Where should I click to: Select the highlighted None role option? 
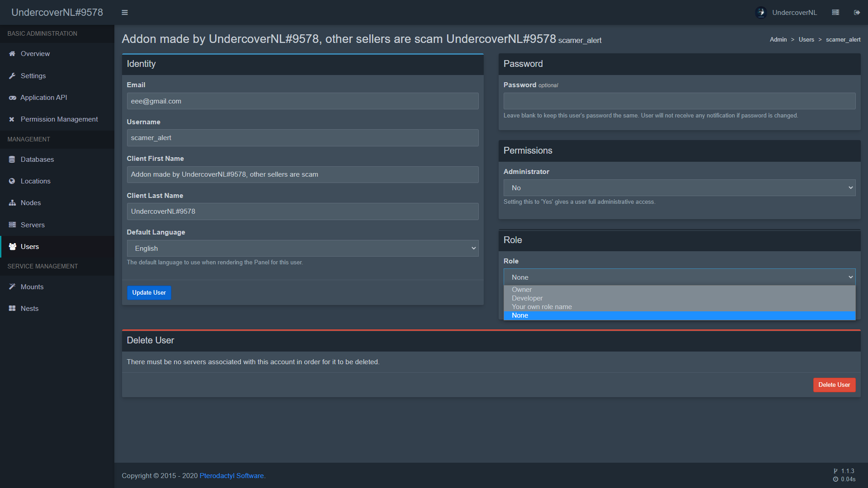coord(679,315)
